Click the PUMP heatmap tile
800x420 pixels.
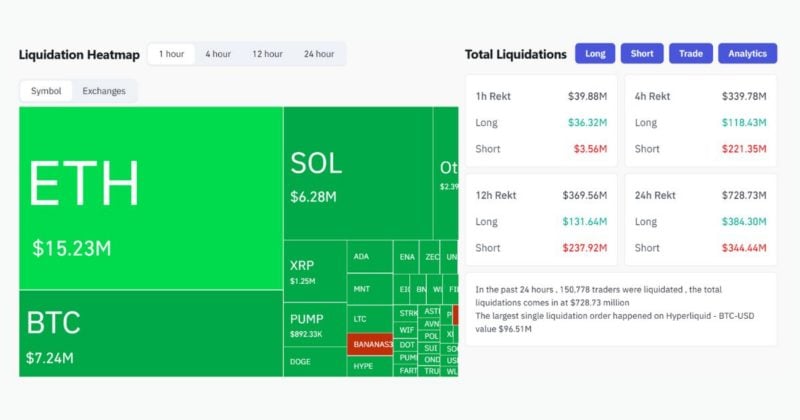314,324
